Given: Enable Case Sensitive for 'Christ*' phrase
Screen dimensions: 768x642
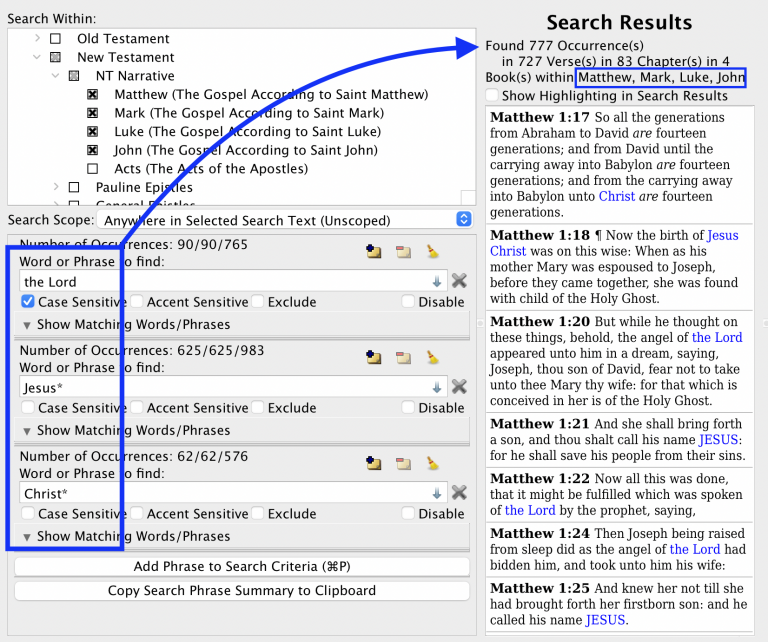Looking at the screenshot, I should [x=28, y=513].
